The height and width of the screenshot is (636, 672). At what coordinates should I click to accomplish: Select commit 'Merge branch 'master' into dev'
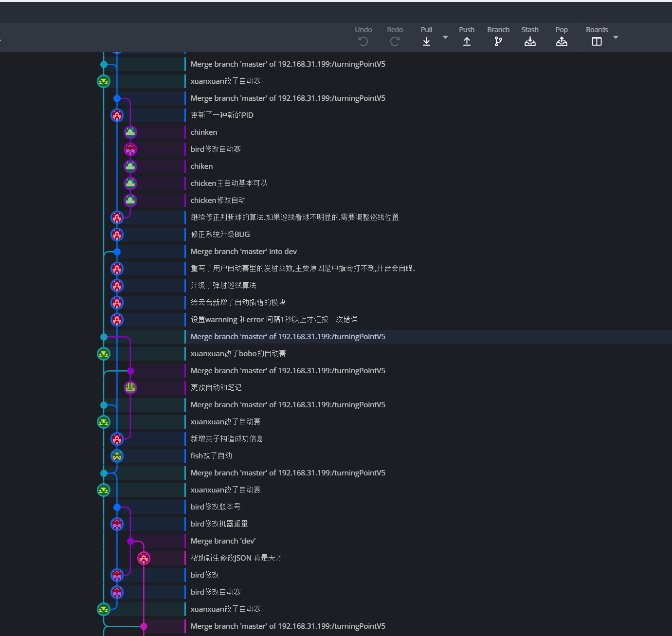243,252
